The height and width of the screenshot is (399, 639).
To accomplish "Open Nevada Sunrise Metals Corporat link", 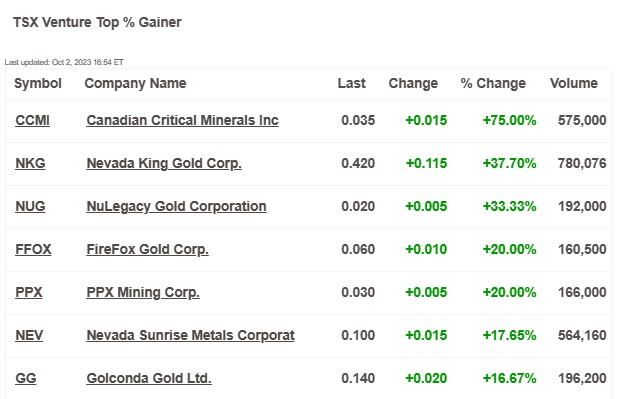I will [x=190, y=335].
